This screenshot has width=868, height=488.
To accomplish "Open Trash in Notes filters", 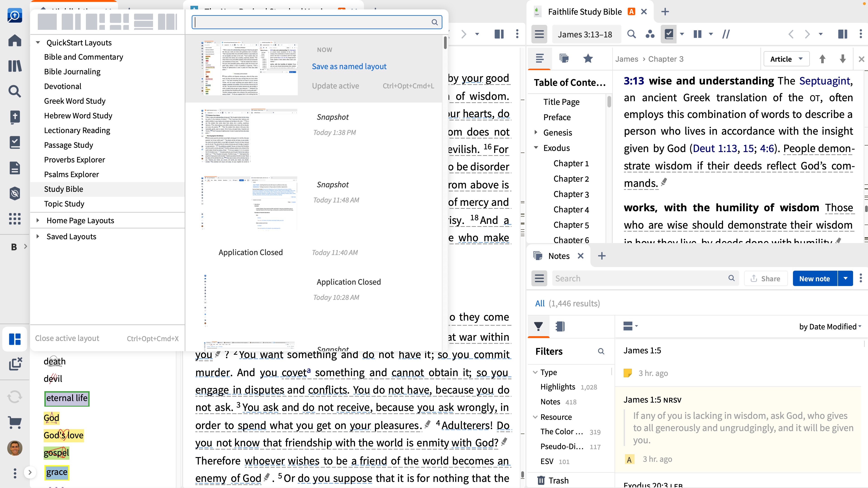I will pos(553,481).
